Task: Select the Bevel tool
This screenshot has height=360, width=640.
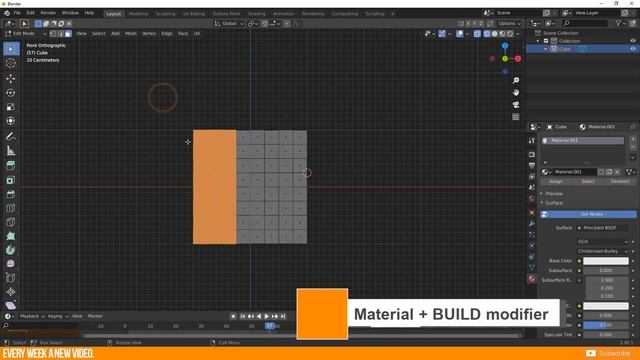Action: tap(11, 194)
